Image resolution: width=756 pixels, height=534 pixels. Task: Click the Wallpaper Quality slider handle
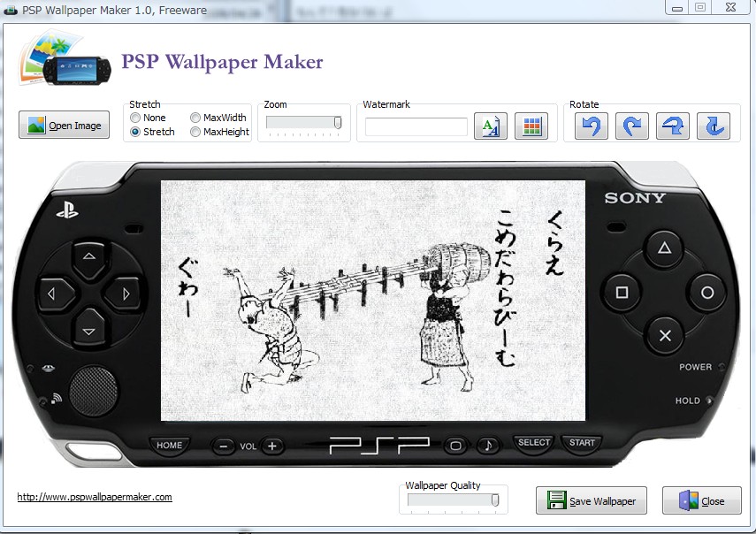(494, 500)
